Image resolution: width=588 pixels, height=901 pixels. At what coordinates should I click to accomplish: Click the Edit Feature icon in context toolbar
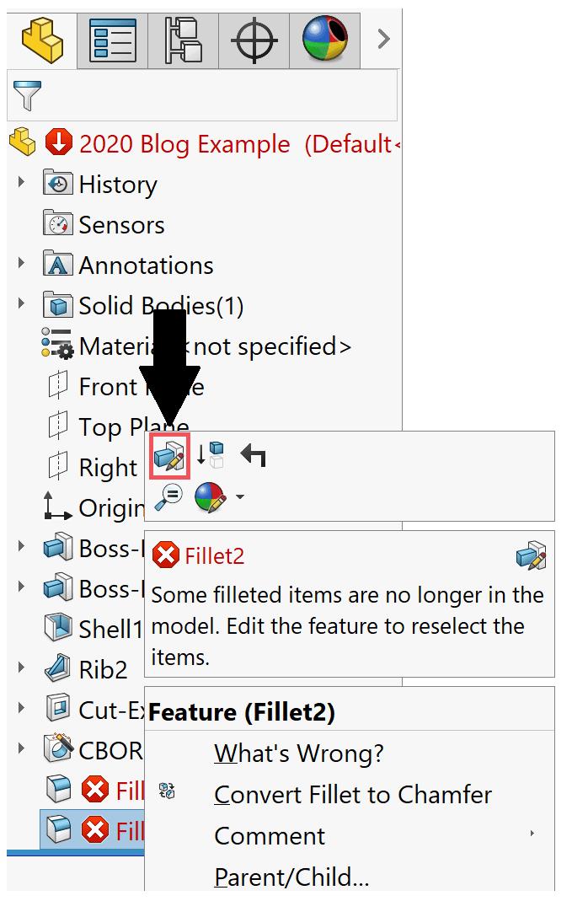point(169,456)
